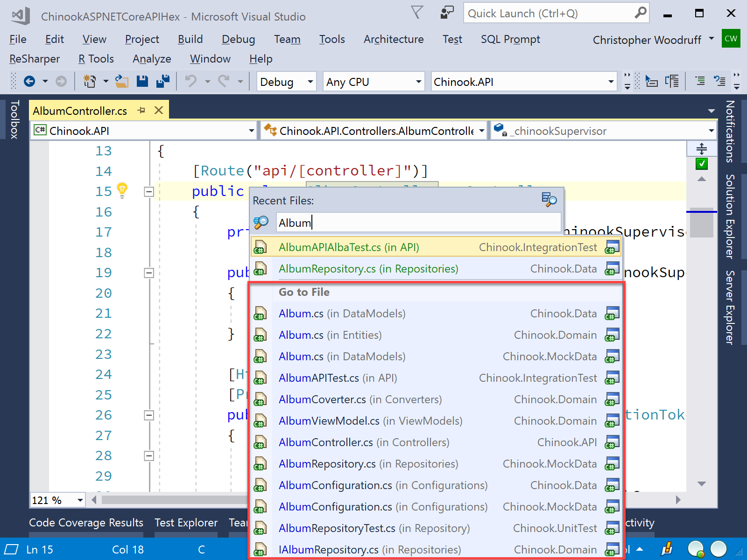Viewport: 747px width, 560px height.
Task: Click the pencil icon in the status bar
Action: point(668,549)
